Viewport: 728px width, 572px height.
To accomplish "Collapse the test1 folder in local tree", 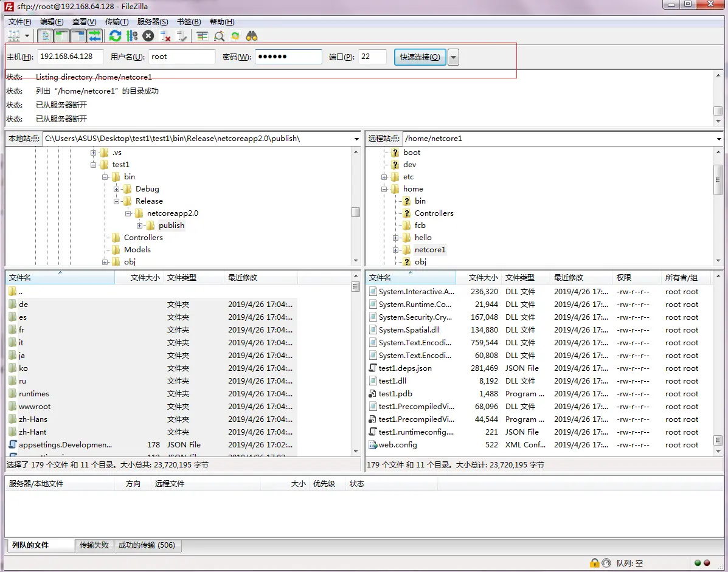I will tap(93, 165).
